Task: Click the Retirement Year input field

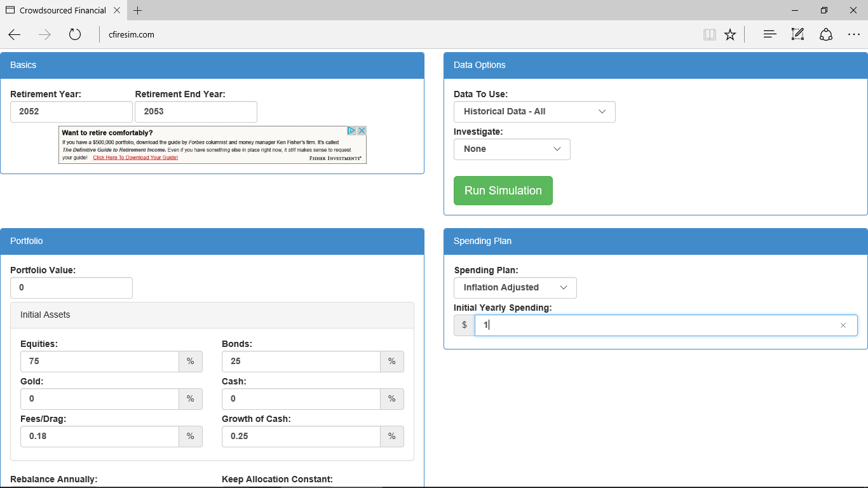Action: [x=71, y=112]
